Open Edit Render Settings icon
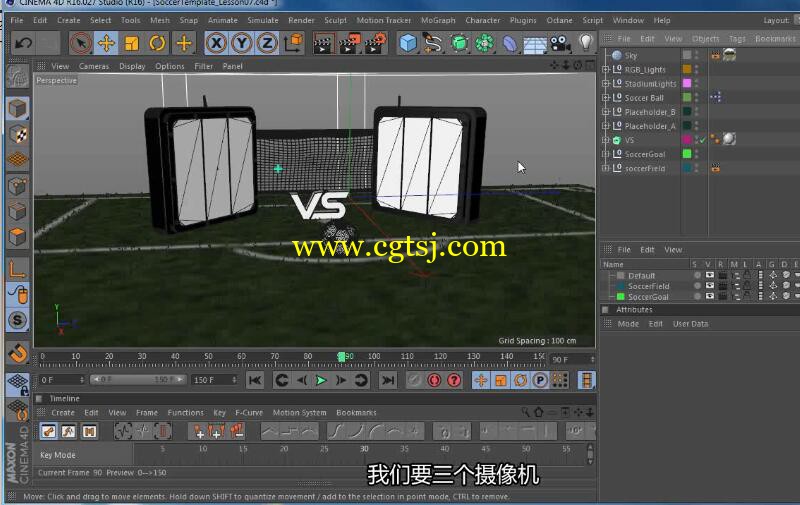800x505 pixels. tap(376, 43)
